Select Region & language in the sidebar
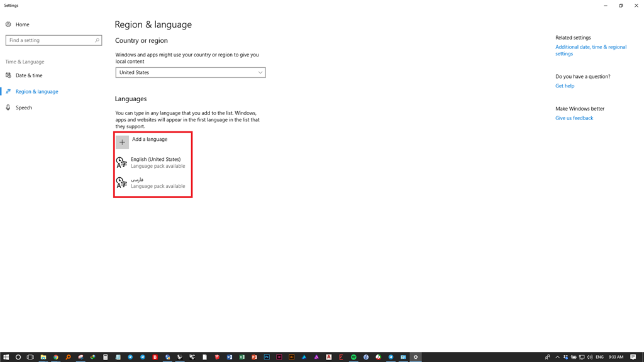This screenshot has width=644, height=362. pos(36,92)
